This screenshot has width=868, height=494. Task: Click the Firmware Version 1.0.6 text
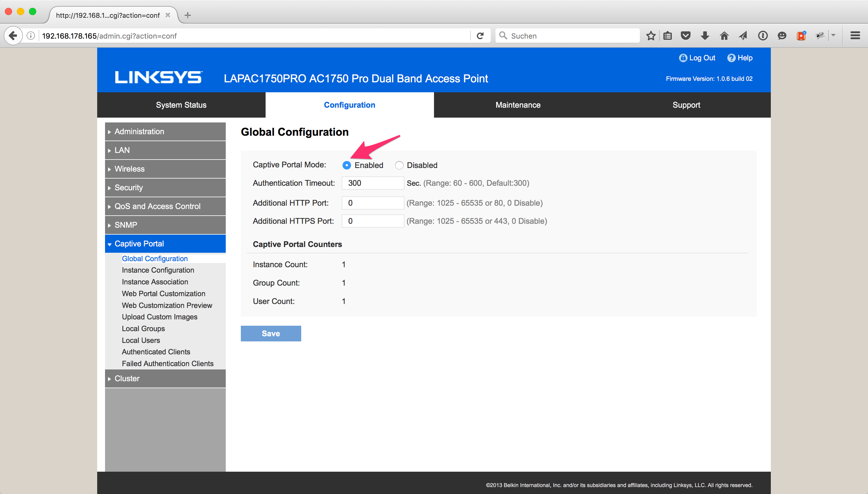click(x=709, y=79)
